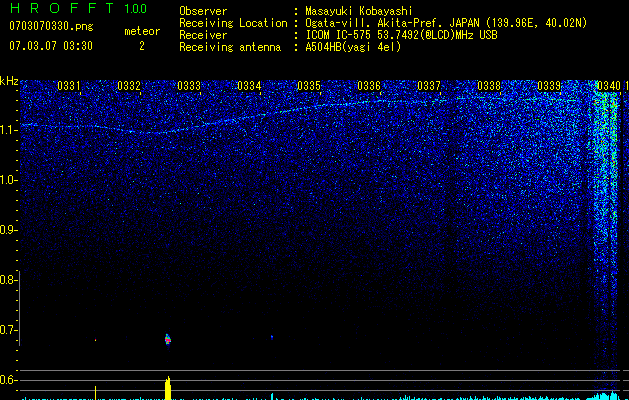Click the Receiver text ICOM IC-575
Image resolution: width=629 pixels, height=400 pixels.
(x=339, y=35)
